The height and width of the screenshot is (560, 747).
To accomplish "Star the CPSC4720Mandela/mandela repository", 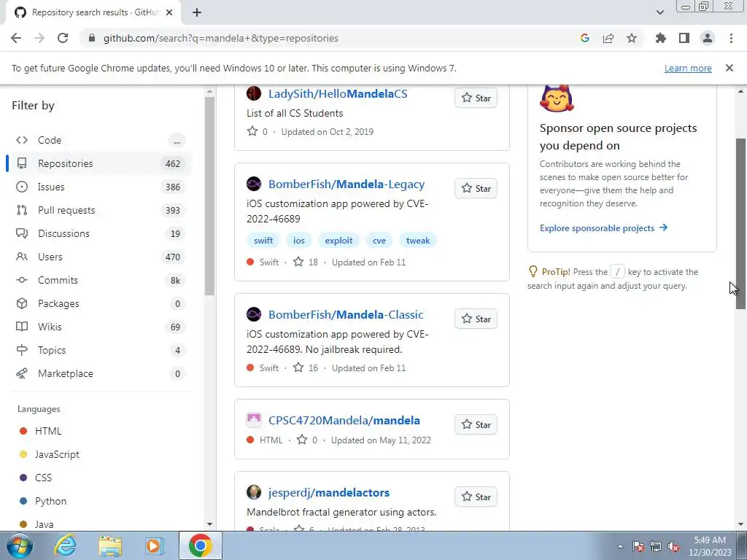I will (476, 425).
